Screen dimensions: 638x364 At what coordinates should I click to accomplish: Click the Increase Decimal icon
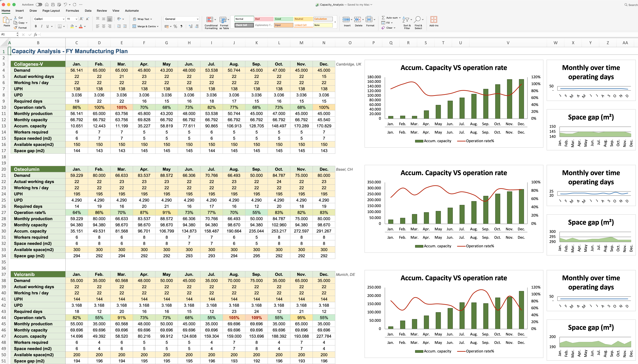click(x=191, y=26)
